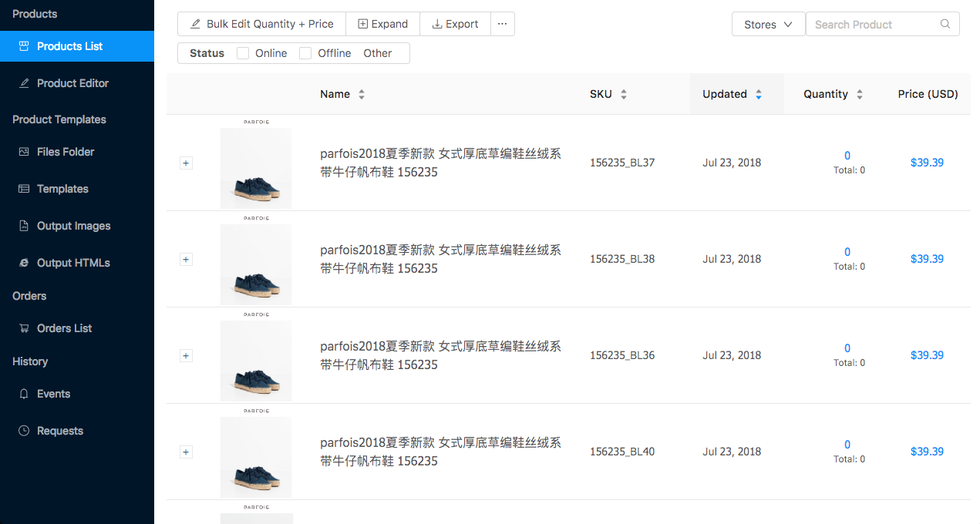Viewport: 980px width, 524px height.
Task: Click the bell icon beside Events
Action: pyautogui.click(x=24, y=394)
